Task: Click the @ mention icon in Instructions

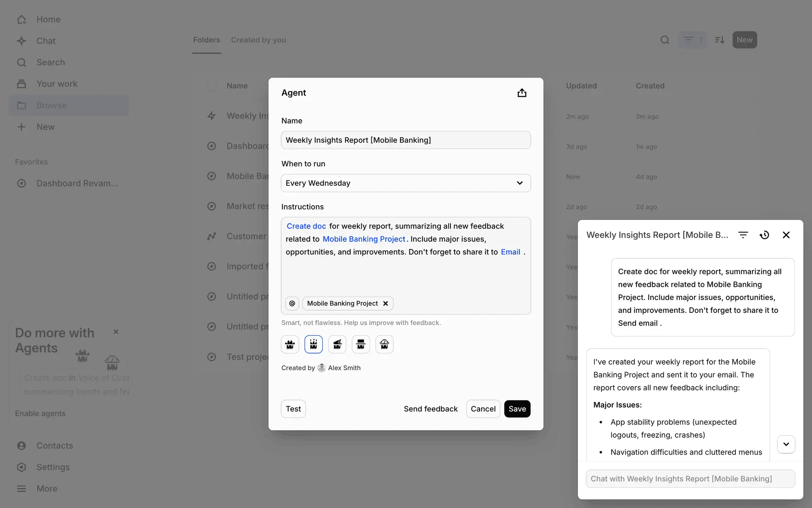Action: pyautogui.click(x=292, y=303)
